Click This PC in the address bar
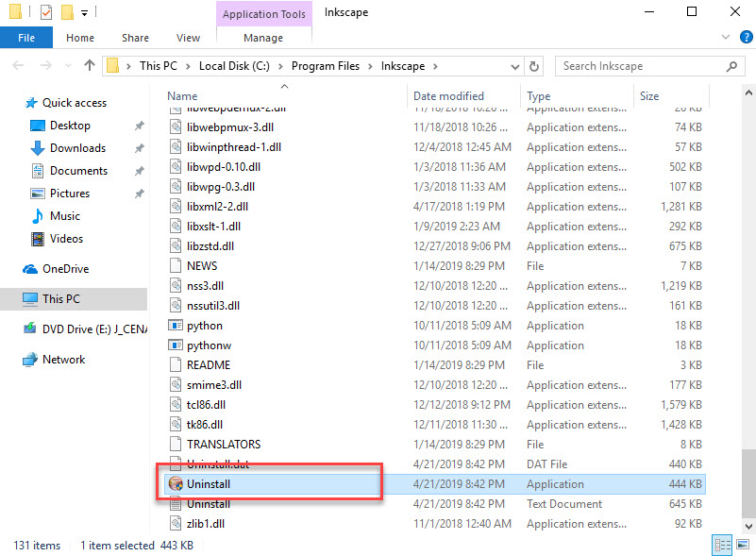This screenshot has width=756, height=556. (159, 66)
